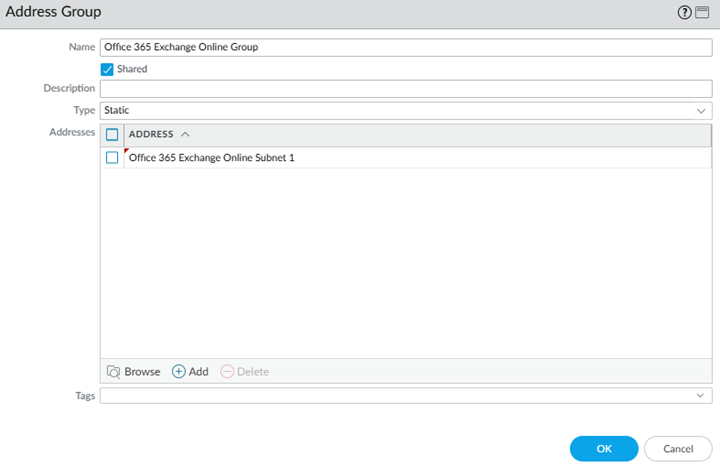
Task: Click the dialog layout icon beside help
Action: click(x=702, y=12)
